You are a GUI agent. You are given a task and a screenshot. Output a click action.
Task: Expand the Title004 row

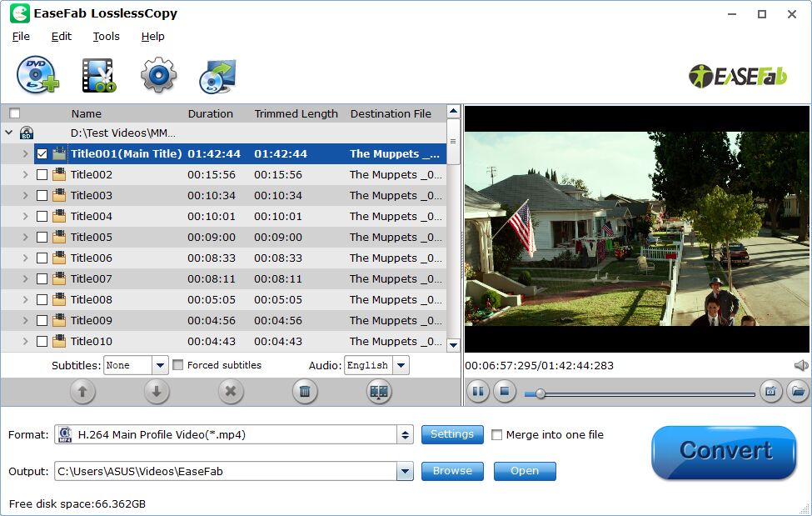[x=25, y=216]
